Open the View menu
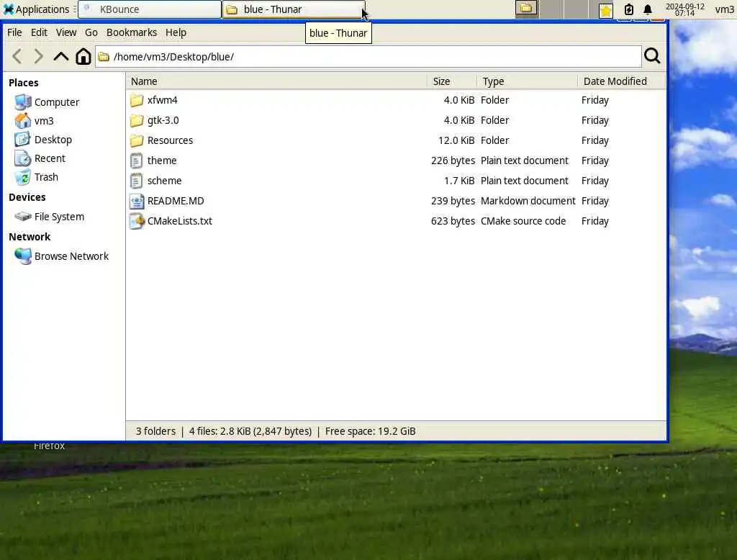This screenshot has width=737, height=560. pyautogui.click(x=66, y=32)
